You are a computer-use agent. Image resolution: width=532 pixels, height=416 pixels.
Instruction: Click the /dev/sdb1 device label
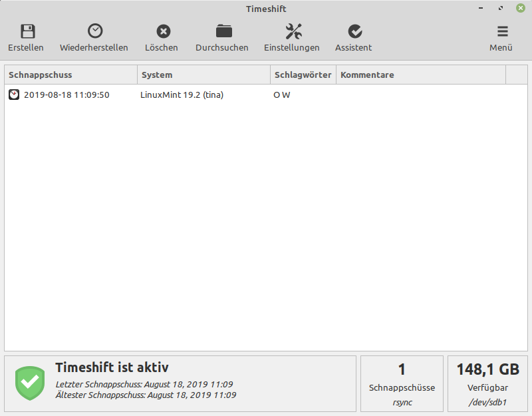487,403
